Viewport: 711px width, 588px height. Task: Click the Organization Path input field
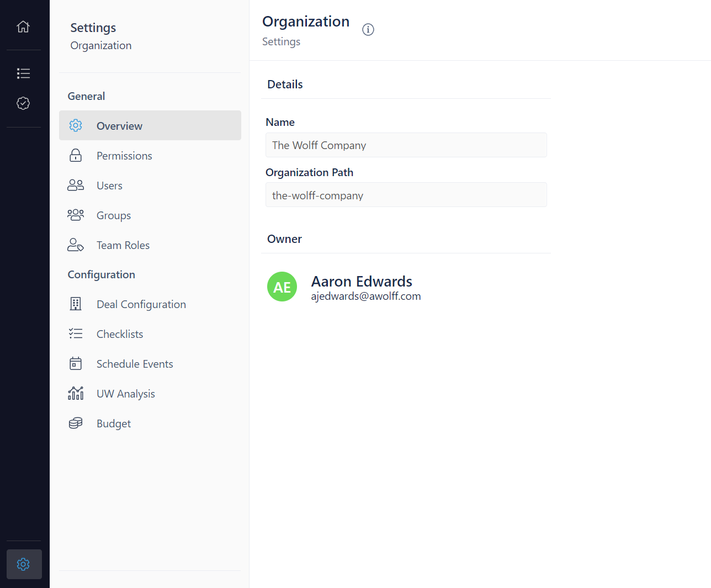pos(406,195)
